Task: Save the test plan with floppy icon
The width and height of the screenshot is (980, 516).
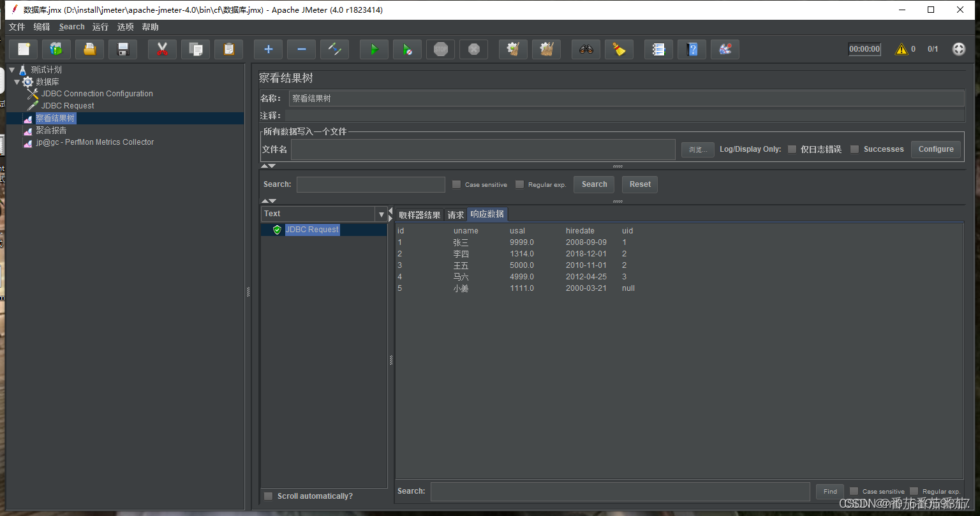Action: [123, 49]
